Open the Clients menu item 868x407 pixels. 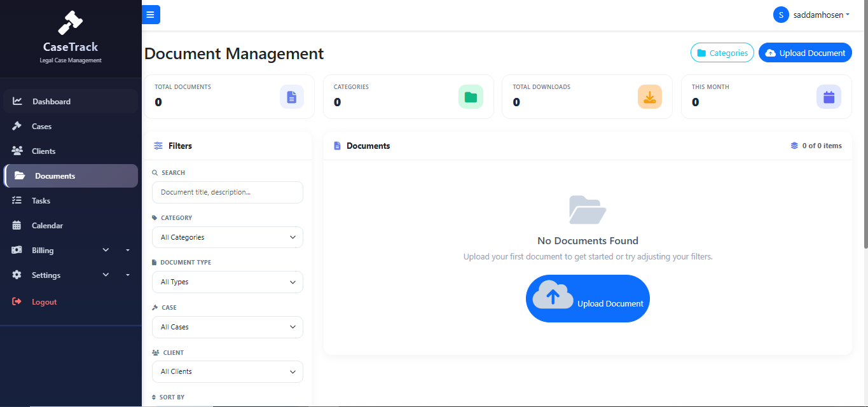coord(71,151)
